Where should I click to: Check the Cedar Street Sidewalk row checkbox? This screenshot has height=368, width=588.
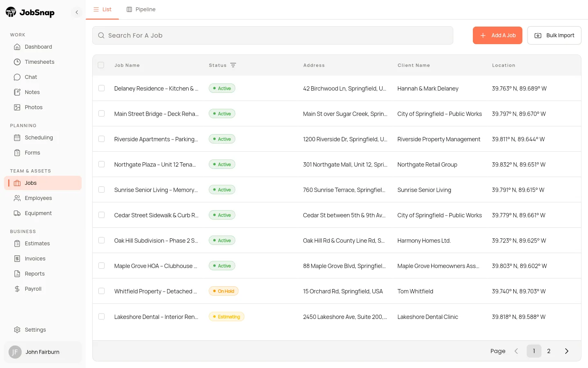102,215
